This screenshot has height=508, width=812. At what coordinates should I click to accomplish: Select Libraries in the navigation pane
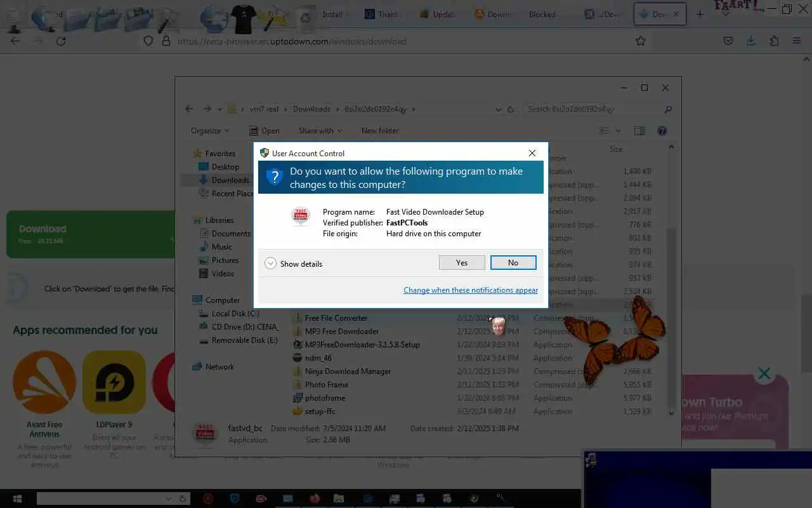tap(219, 220)
